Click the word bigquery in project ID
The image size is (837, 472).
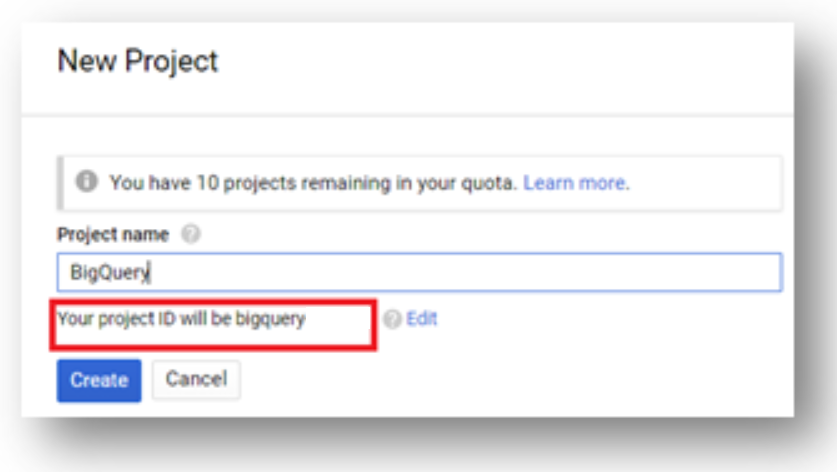[x=271, y=319]
